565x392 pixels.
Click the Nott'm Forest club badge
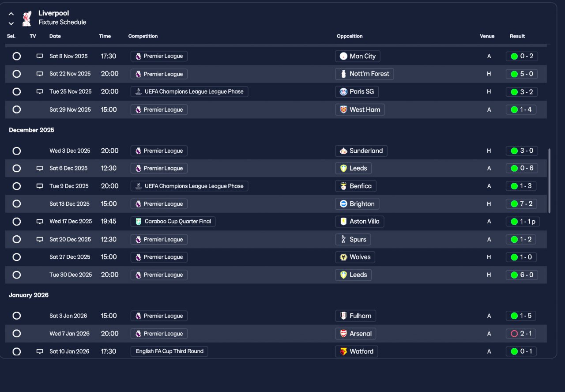point(343,74)
